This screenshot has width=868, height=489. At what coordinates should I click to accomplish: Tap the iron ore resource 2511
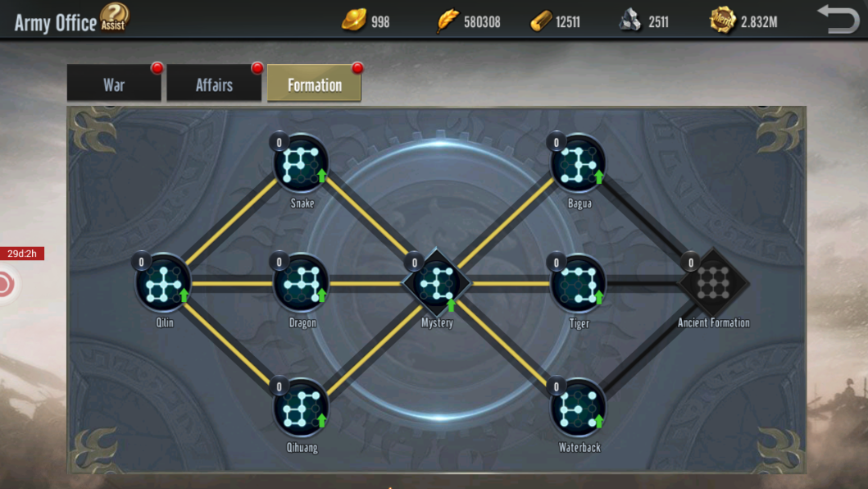tap(643, 21)
